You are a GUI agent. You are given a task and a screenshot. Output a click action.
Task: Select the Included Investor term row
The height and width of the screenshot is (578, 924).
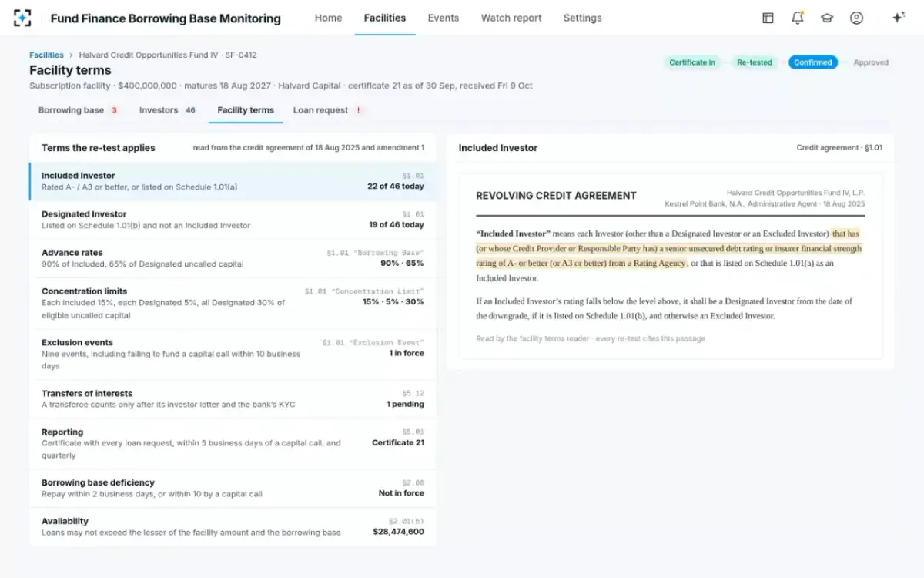(233, 182)
